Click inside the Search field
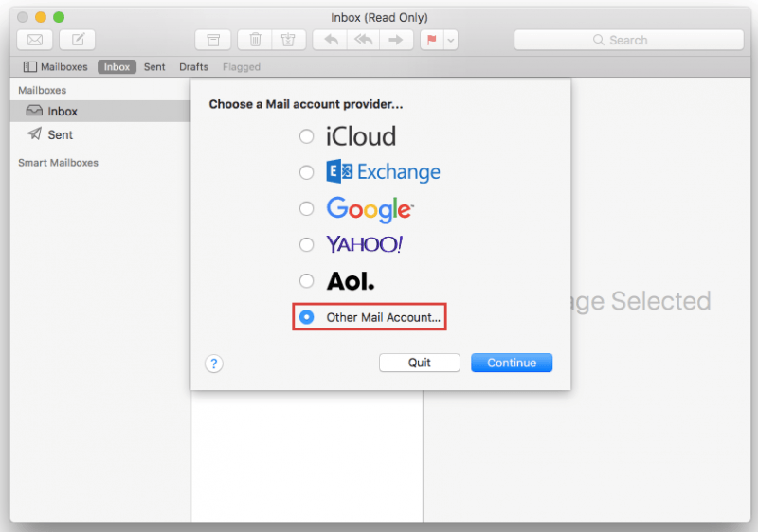This screenshot has width=758, height=532. pyautogui.click(x=628, y=40)
